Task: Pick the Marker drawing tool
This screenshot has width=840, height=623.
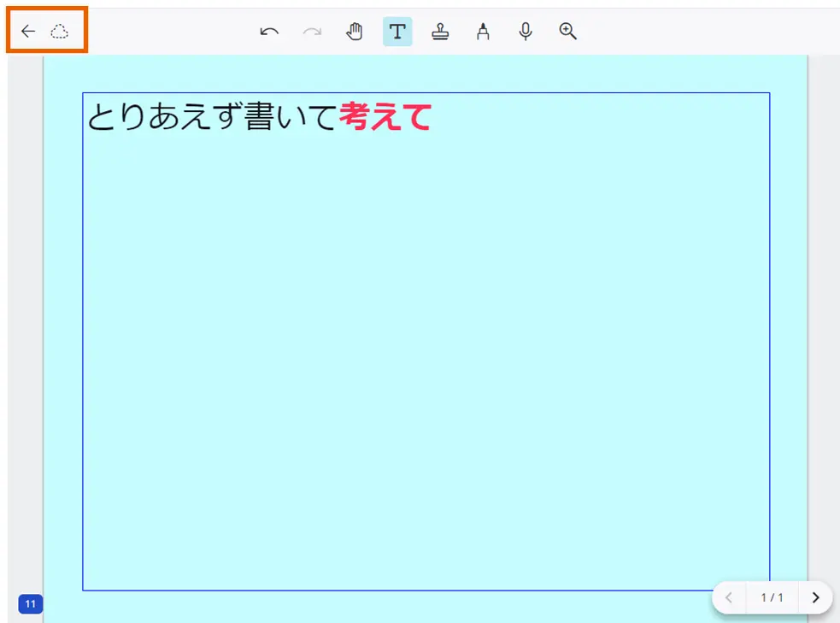Action: click(x=483, y=31)
